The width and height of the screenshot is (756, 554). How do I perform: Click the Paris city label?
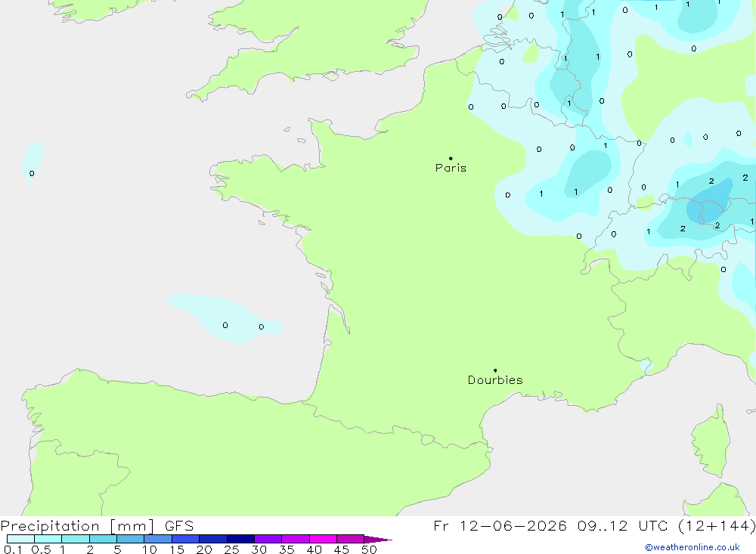[451, 168]
